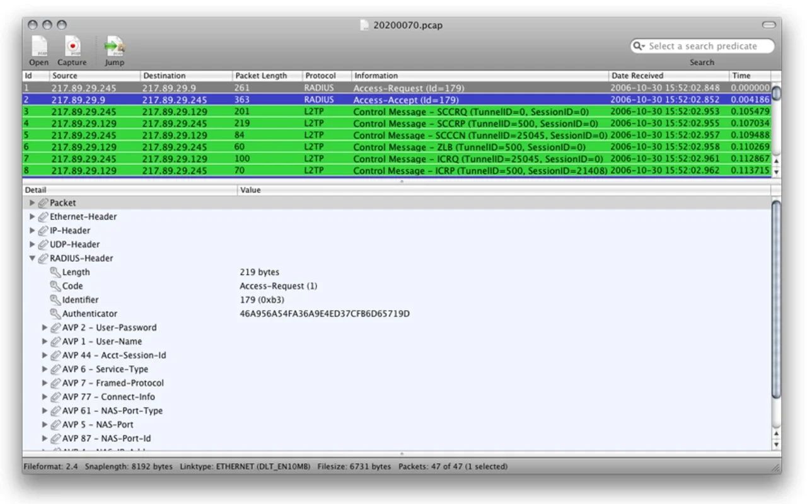
Task: Sort by the Time column header
Action: pos(750,76)
